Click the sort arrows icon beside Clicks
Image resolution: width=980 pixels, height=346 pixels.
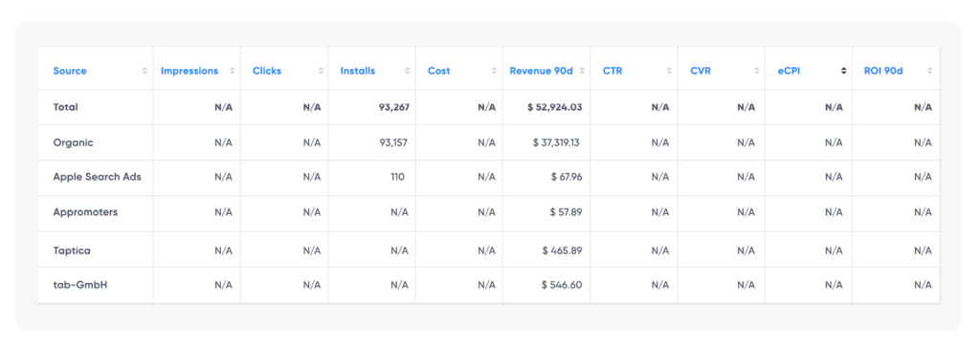(x=321, y=71)
